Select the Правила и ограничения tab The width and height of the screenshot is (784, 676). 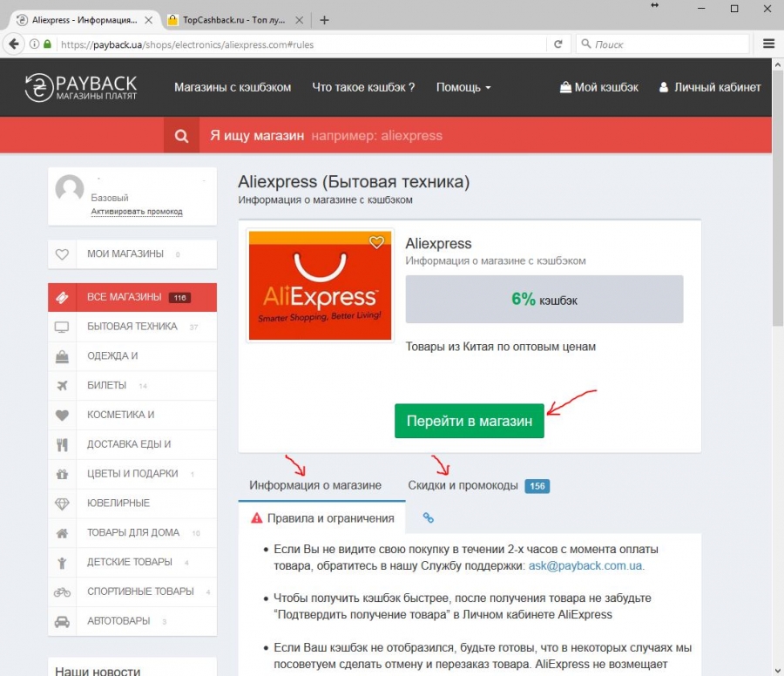(322, 518)
